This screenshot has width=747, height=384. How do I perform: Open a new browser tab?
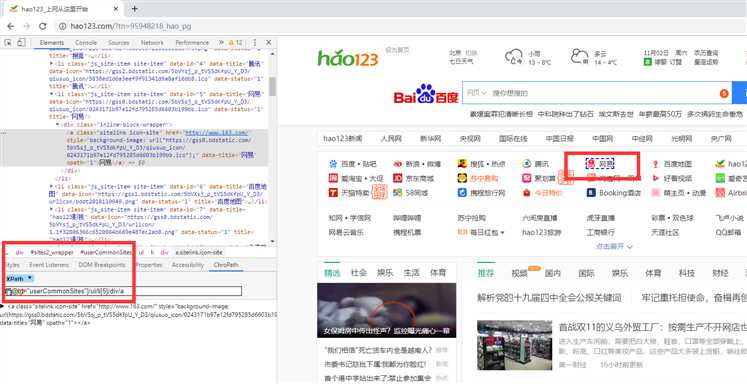[x=135, y=9]
